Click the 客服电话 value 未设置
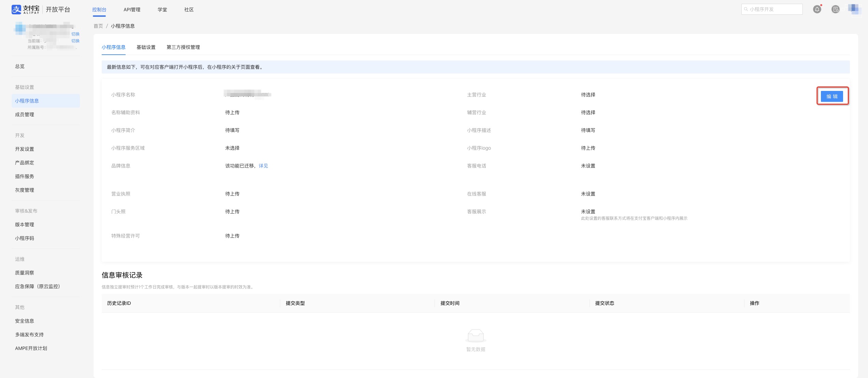The height and width of the screenshot is (378, 868). click(x=588, y=166)
